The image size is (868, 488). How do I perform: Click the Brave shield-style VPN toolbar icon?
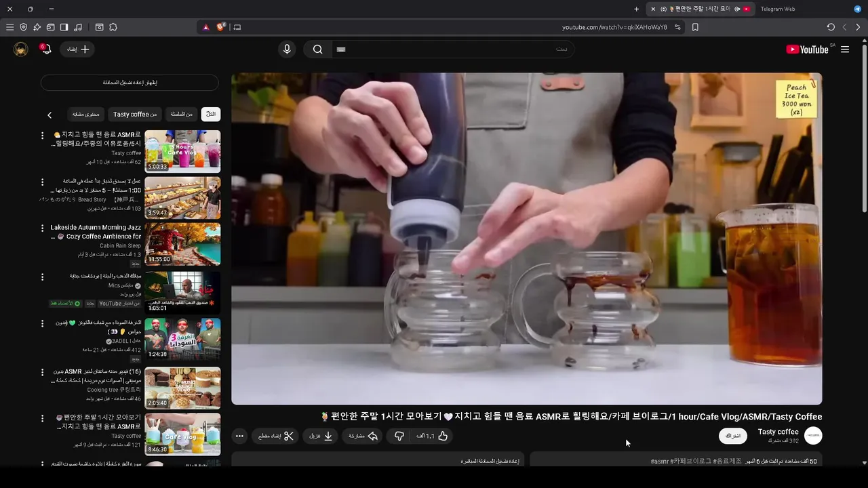click(x=23, y=27)
